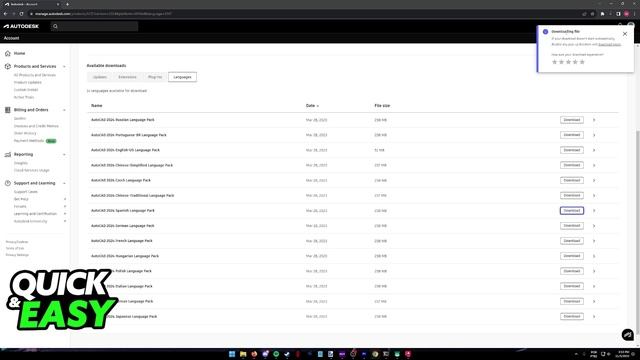The width and height of the screenshot is (640, 360).
Task: Download the Russian Language Pack
Action: [571, 120]
